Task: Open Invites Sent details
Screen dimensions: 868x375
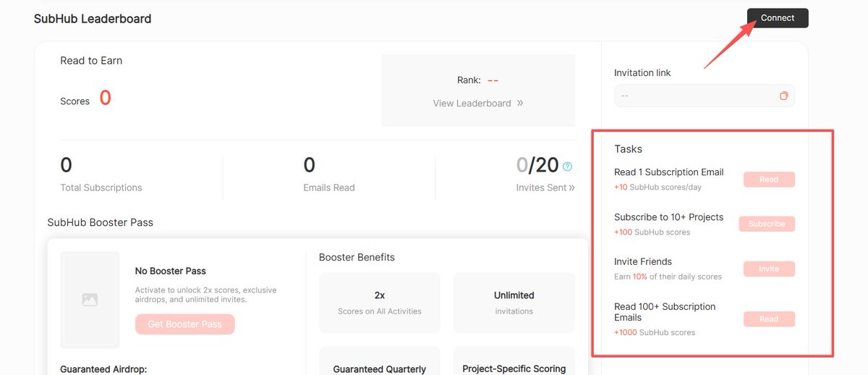Action: pos(545,187)
